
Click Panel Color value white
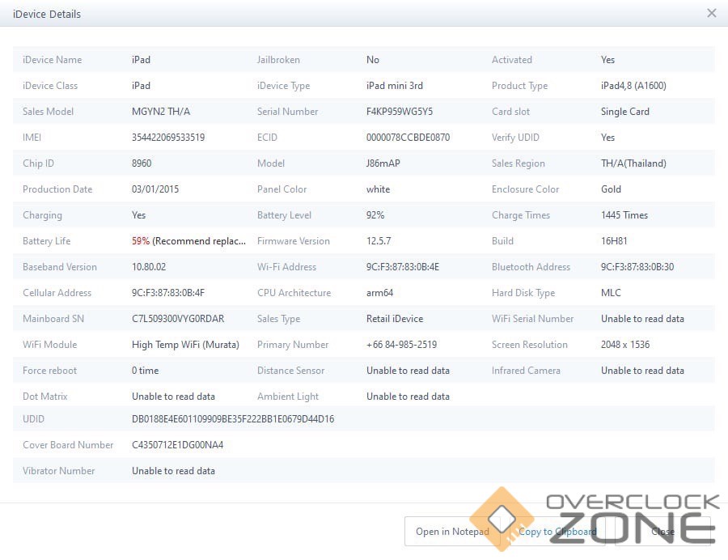tap(378, 189)
